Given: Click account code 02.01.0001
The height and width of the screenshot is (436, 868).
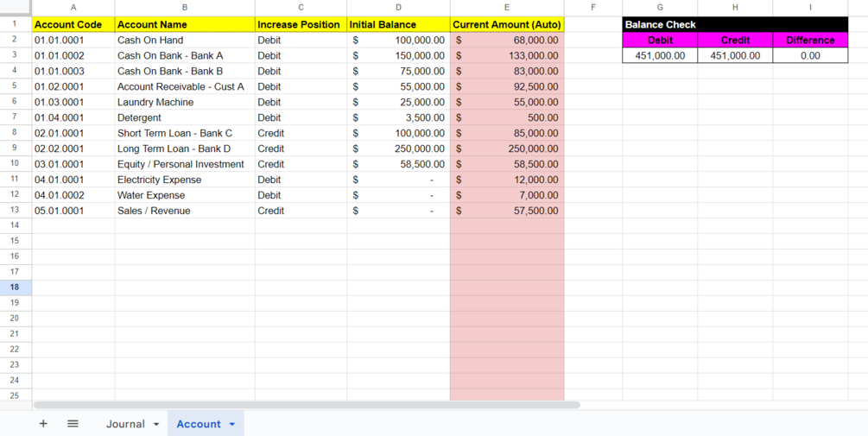Looking at the screenshot, I should [73, 133].
